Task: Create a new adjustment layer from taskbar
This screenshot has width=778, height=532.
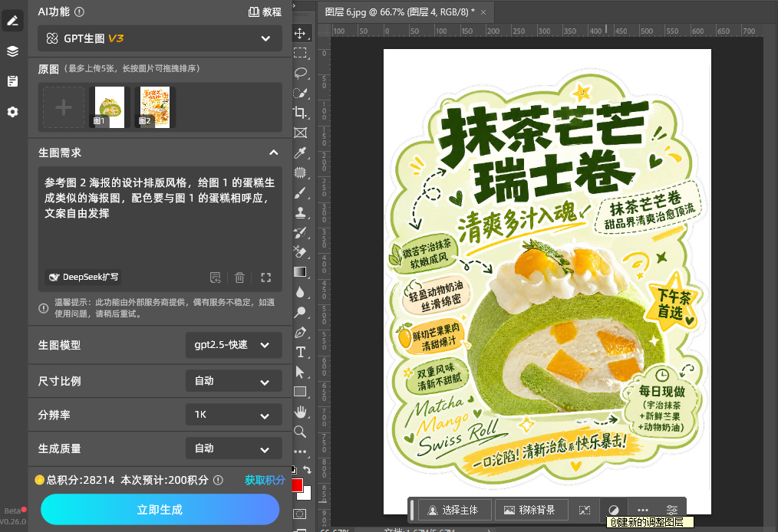Action: click(x=614, y=510)
